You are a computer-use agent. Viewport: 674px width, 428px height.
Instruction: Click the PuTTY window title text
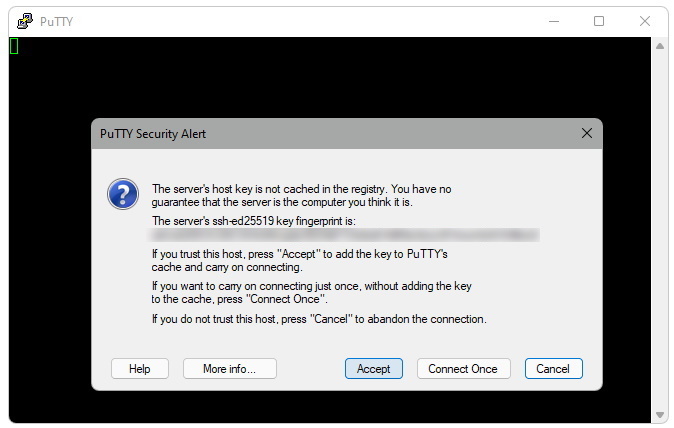(x=56, y=21)
